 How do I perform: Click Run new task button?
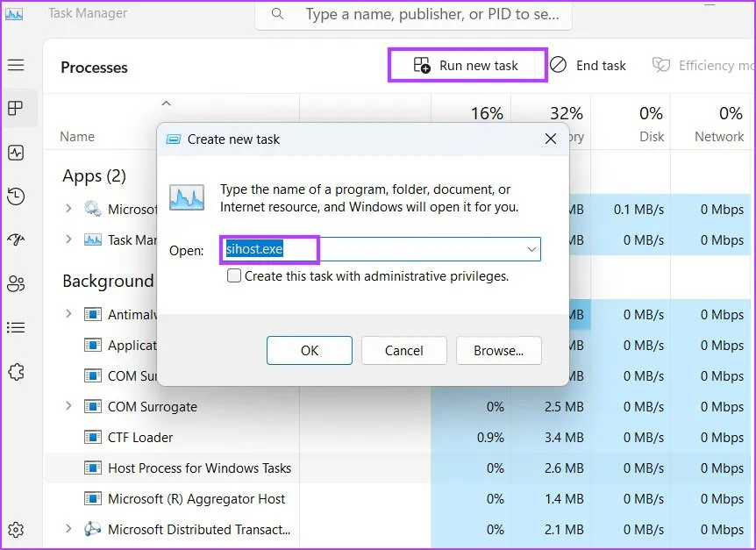pyautogui.click(x=467, y=66)
